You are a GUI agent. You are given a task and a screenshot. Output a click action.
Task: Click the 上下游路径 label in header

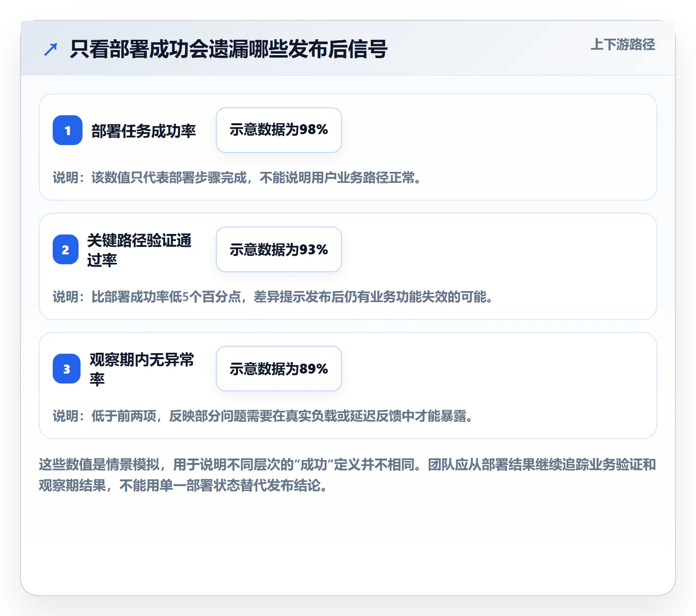coord(623,45)
